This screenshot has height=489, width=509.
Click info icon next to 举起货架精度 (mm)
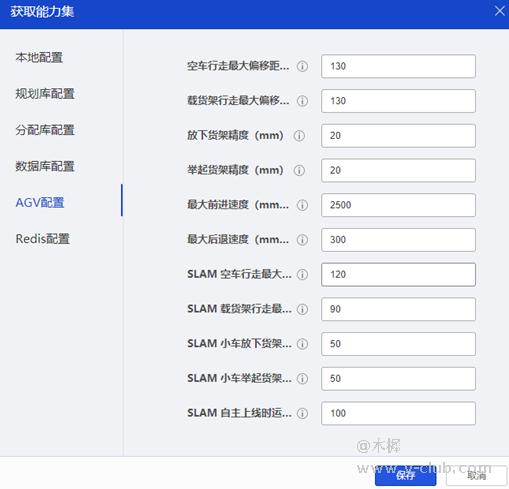[299, 170]
